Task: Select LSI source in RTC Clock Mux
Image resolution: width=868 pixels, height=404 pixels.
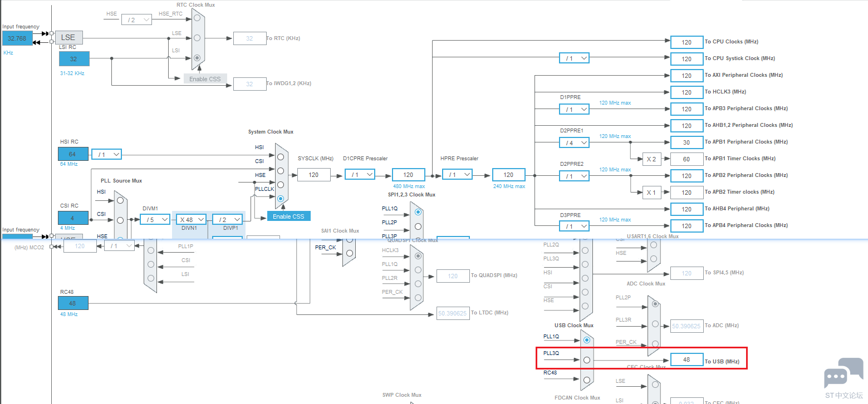Action: [197, 58]
